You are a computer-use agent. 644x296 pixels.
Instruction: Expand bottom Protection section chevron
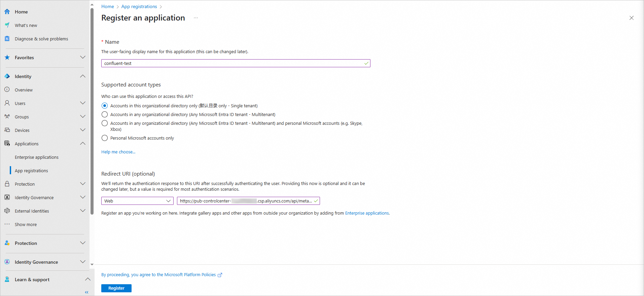pos(83,243)
